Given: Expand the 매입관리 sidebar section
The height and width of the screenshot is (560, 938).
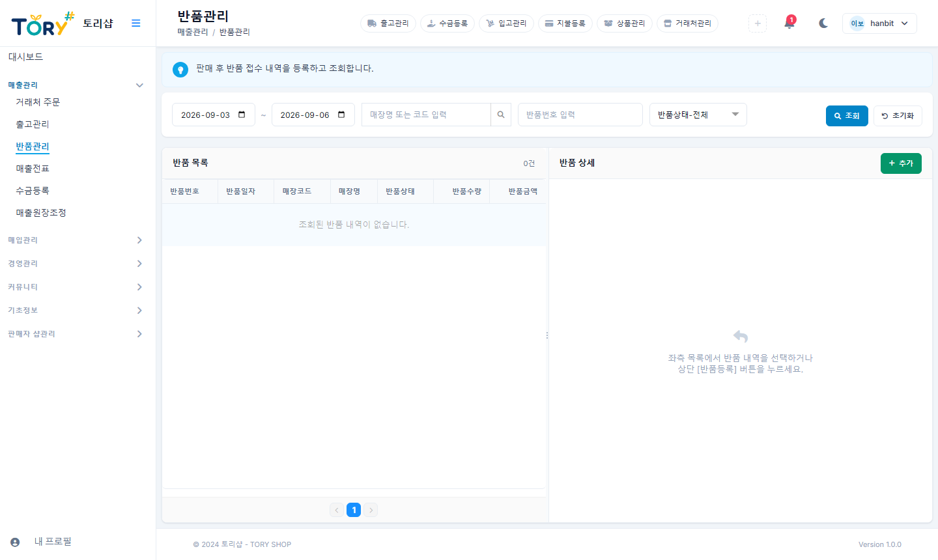Looking at the screenshot, I should pos(76,240).
